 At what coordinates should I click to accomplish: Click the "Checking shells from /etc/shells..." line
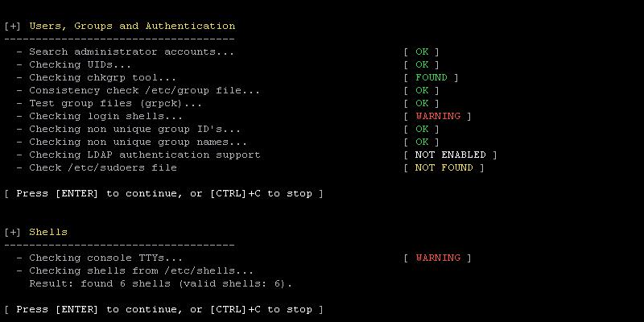tap(142, 270)
